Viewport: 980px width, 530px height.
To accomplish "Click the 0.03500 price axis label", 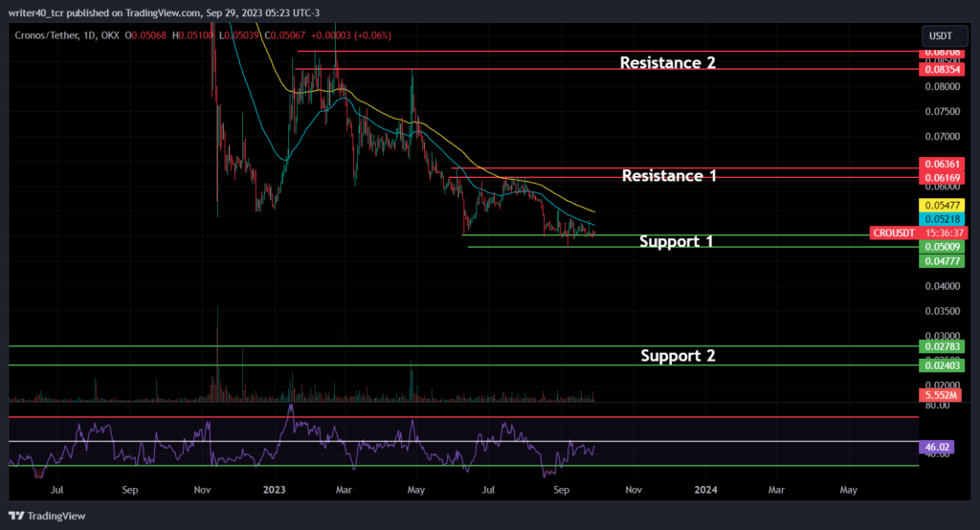I will (x=942, y=311).
